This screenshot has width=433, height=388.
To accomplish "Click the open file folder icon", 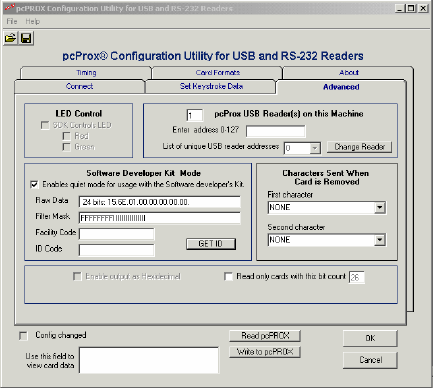I will coord(10,38).
